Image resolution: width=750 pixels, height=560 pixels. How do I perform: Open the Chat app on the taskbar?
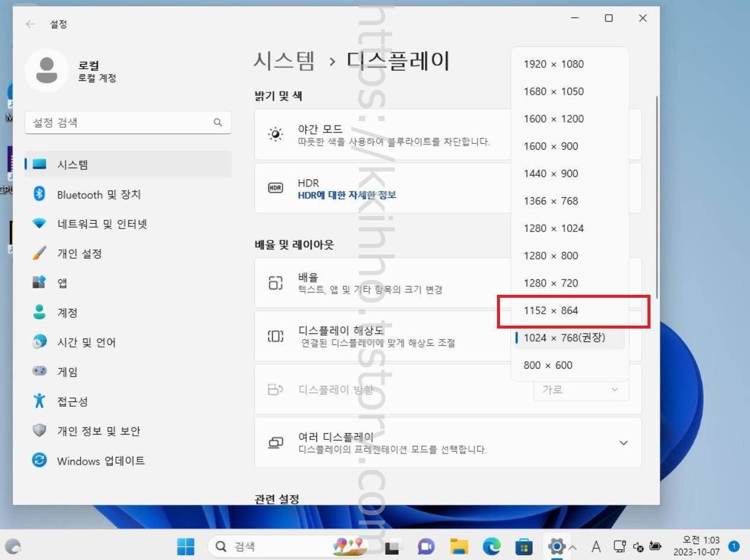425,546
